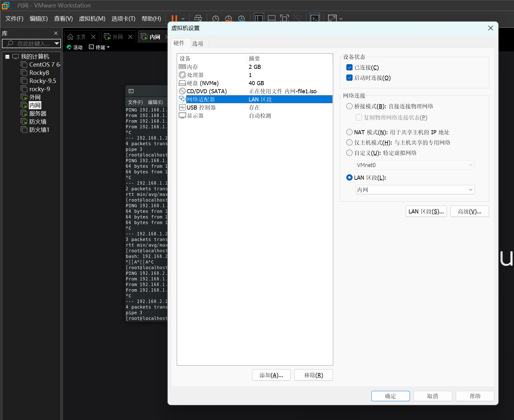Select the 硬盘 (NVMe) device row
Image resolution: width=514 pixels, height=420 pixels.
point(255,83)
